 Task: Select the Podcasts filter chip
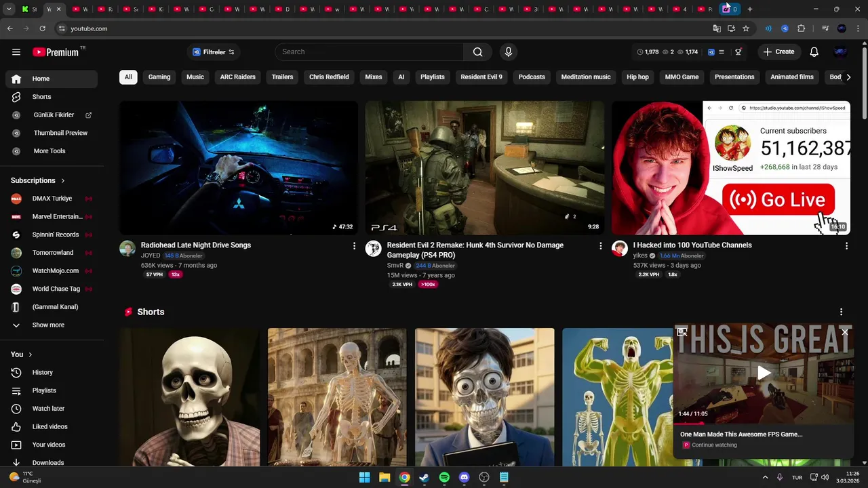532,77
